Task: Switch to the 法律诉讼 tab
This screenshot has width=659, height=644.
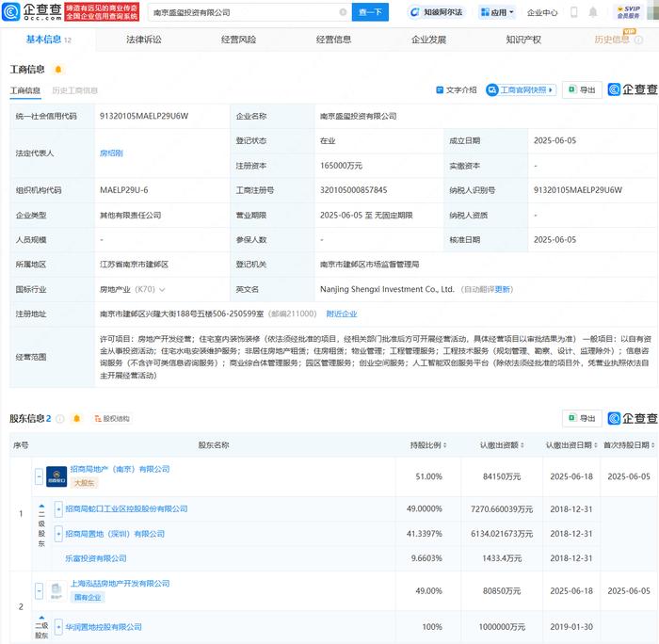Action: coord(144,40)
